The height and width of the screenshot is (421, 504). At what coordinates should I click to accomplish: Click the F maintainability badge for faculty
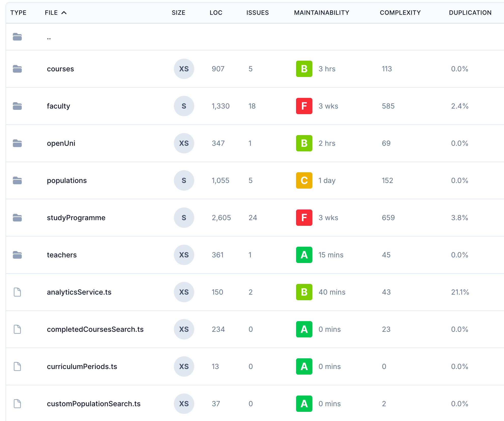point(304,106)
